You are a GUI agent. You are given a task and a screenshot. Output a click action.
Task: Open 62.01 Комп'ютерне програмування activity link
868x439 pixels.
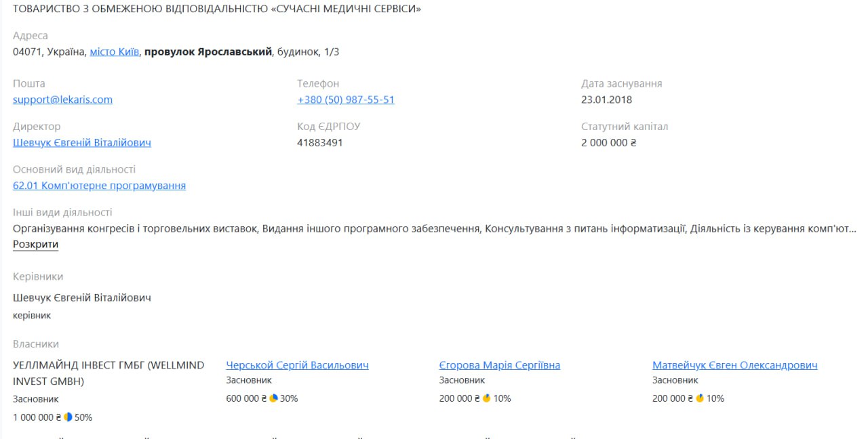tap(99, 186)
